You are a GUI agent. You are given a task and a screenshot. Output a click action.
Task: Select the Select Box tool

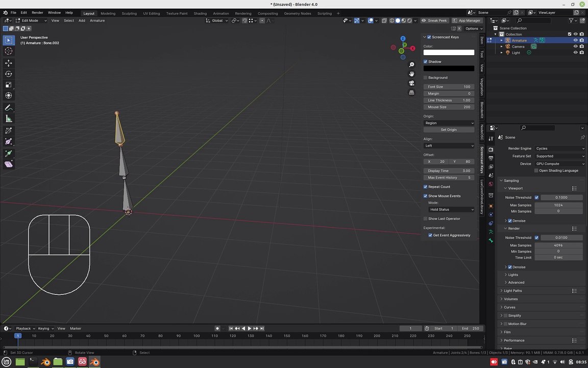pos(9,40)
